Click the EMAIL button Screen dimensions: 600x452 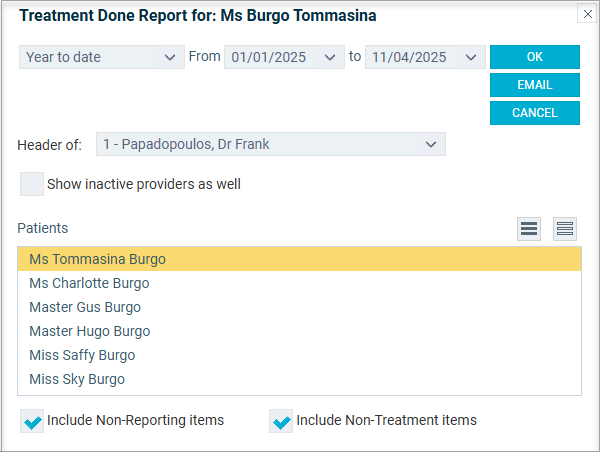click(x=535, y=85)
